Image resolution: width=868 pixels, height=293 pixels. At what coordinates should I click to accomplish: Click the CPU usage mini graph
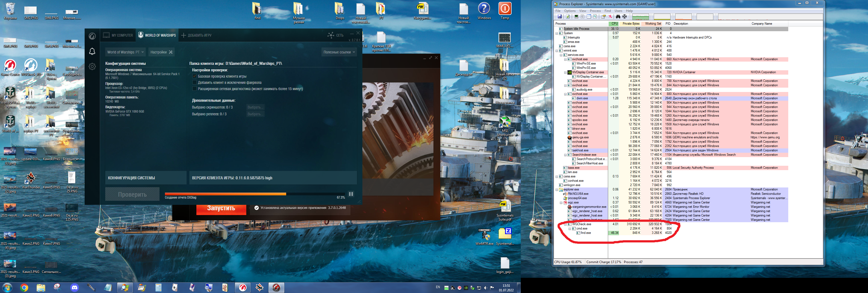pyautogui.click(x=640, y=17)
